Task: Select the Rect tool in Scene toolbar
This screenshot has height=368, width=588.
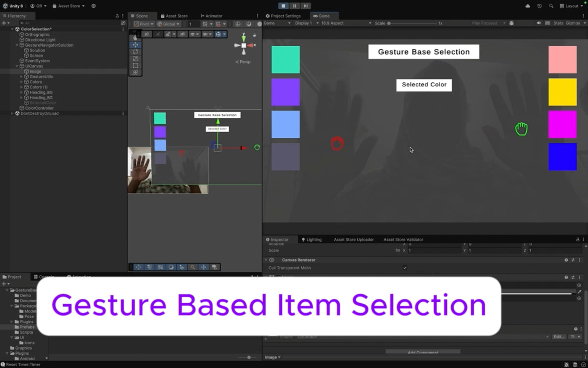Action: (x=135, y=65)
